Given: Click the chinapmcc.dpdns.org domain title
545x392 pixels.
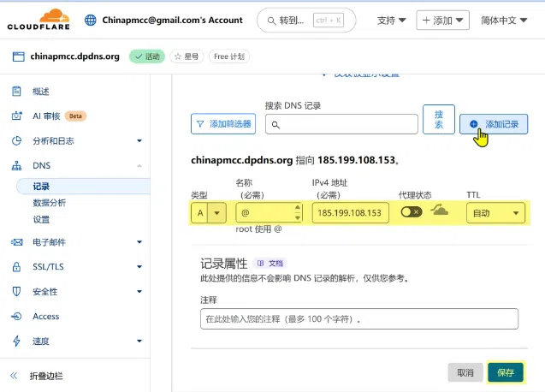Looking at the screenshot, I should click(74, 56).
